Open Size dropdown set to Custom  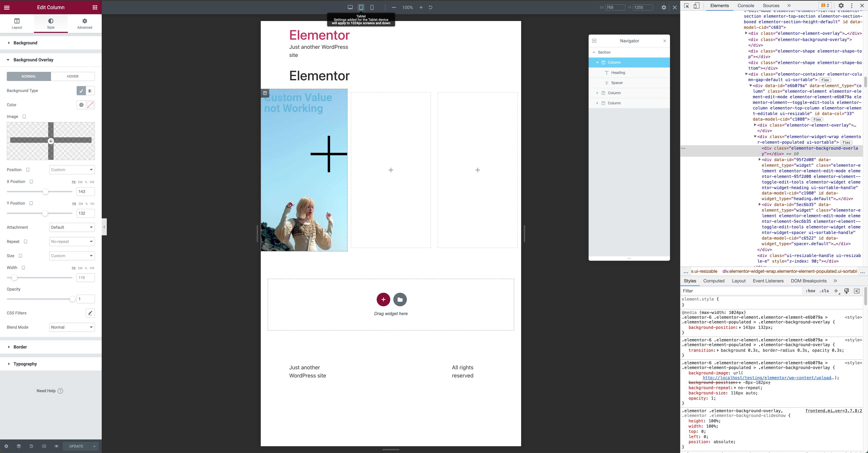tap(72, 256)
